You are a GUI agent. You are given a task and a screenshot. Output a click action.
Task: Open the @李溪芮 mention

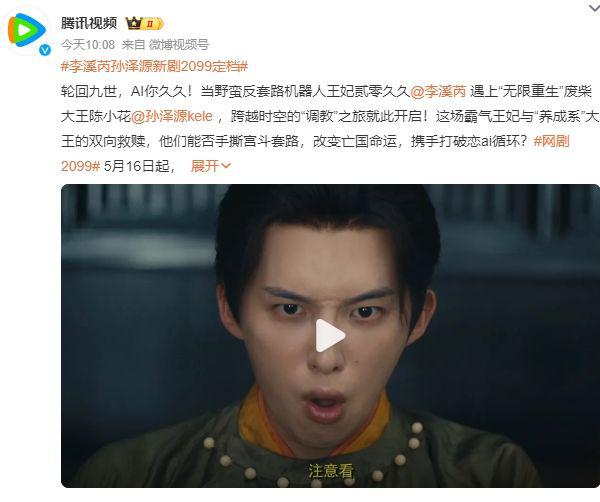438,91
